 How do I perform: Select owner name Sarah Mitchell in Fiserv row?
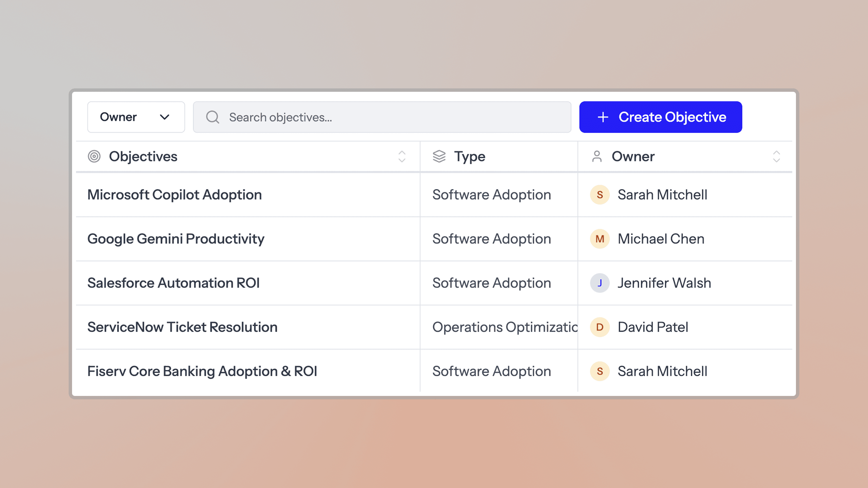click(663, 371)
